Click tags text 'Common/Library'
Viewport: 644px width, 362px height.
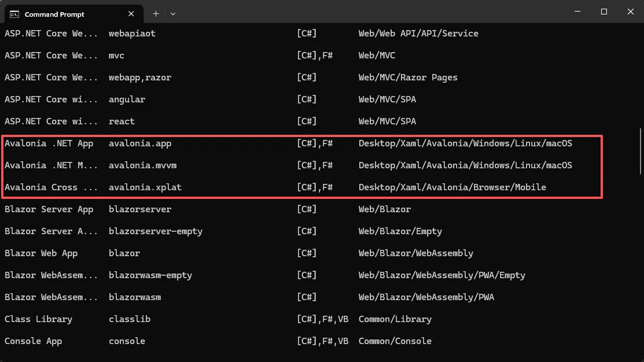tap(395, 319)
